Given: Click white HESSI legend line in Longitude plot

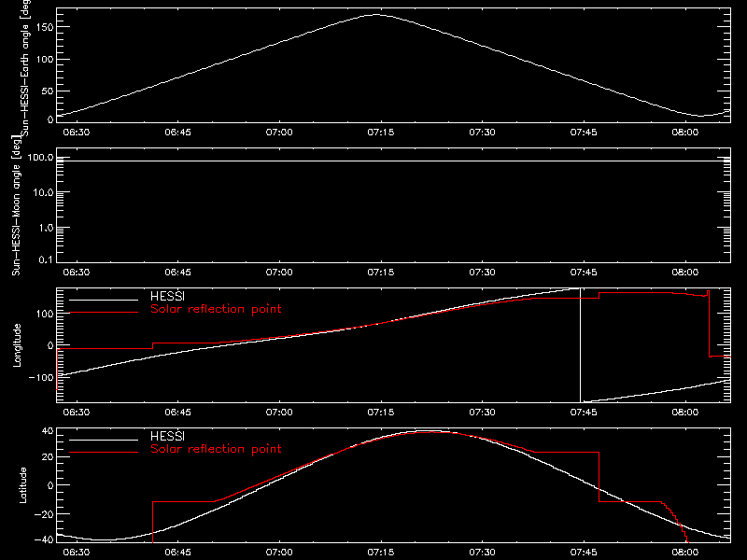Looking at the screenshot, I should click(x=104, y=300).
